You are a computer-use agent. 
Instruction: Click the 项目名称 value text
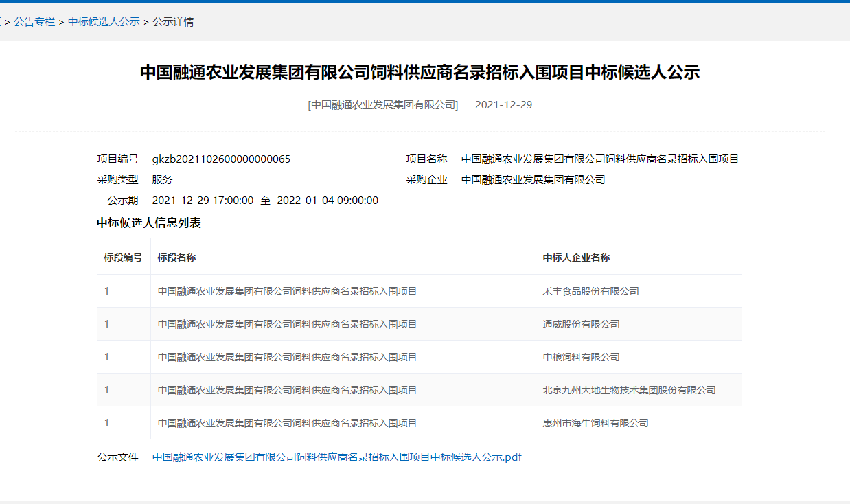[599, 159]
